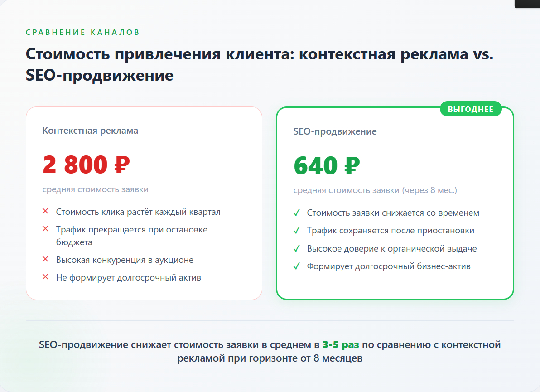The height and width of the screenshot is (392, 540).
Task: Click green checkmark beside "Высокое доверие к органической выдаче"
Action: click(297, 248)
